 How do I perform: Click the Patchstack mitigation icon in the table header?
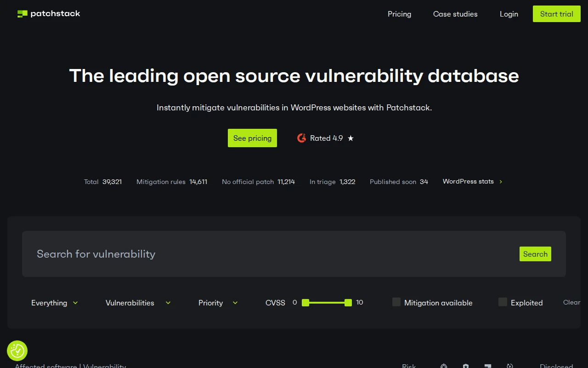pyautogui.click(x=487, y=366)
